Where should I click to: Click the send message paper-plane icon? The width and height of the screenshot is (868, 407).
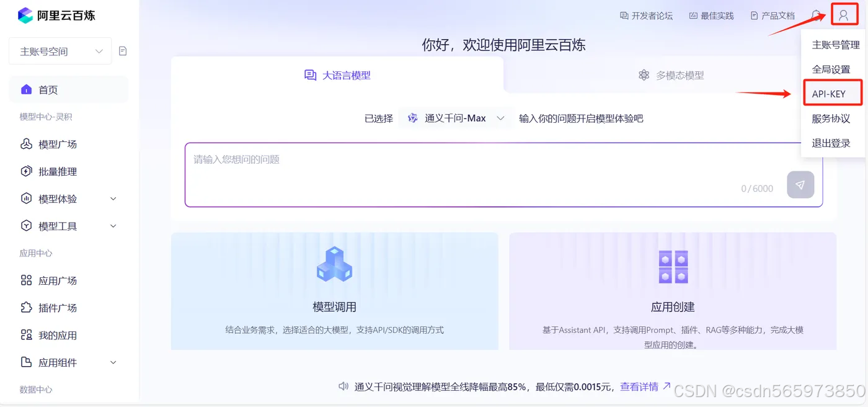pos(800,184)
